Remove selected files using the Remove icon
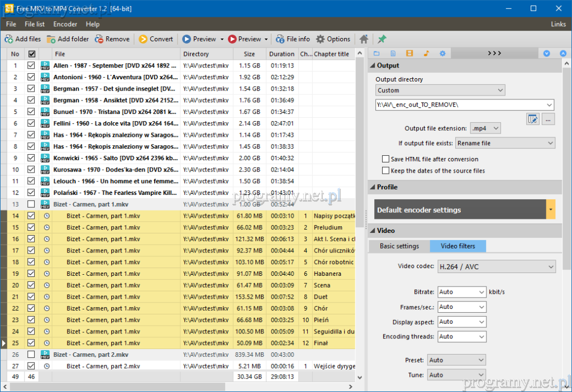Image resolution: width=572 pixels, height=392 pixels. (x=99, y=39)
